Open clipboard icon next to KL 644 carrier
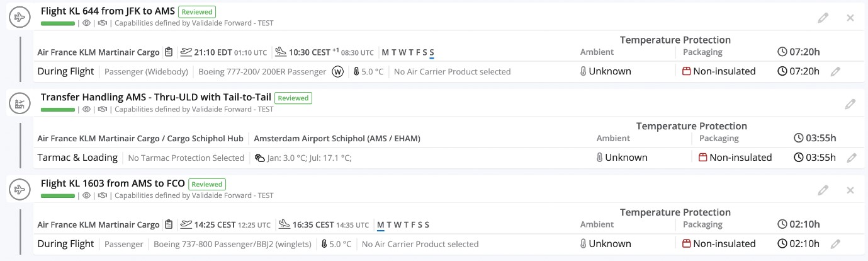The image size is (868, 261). 169,52
